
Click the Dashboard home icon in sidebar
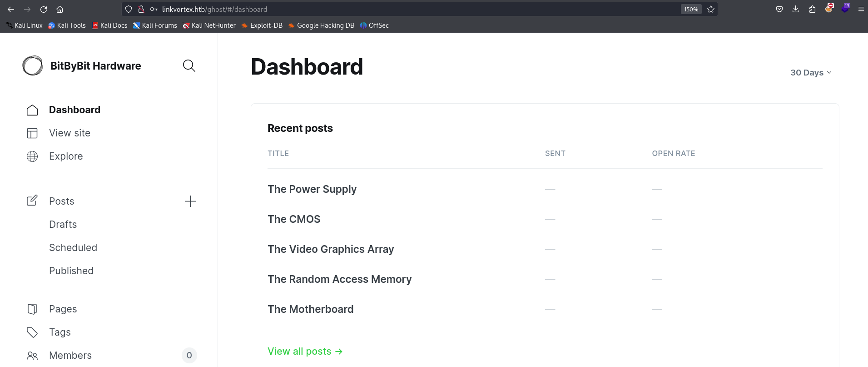click(x=32, y=110)
